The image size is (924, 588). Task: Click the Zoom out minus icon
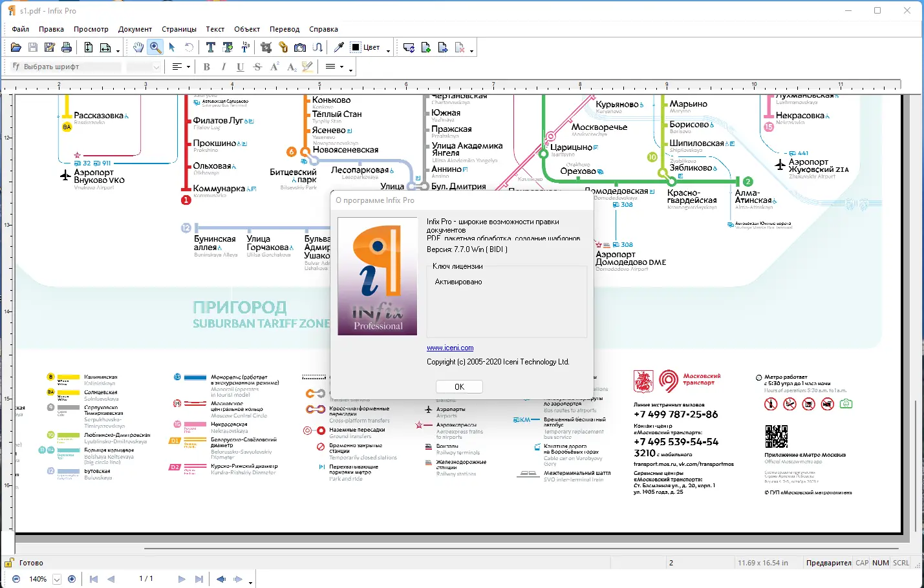[16, 579]
